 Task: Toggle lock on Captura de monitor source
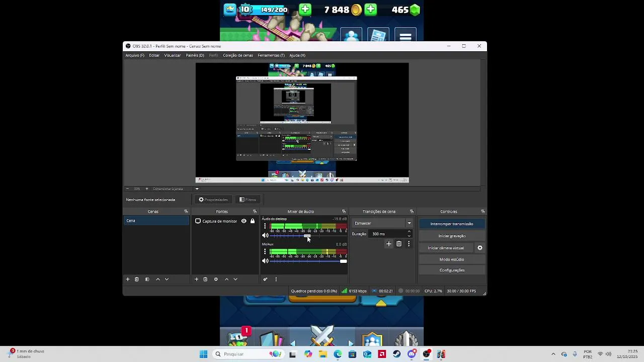[x=253, y=221]
